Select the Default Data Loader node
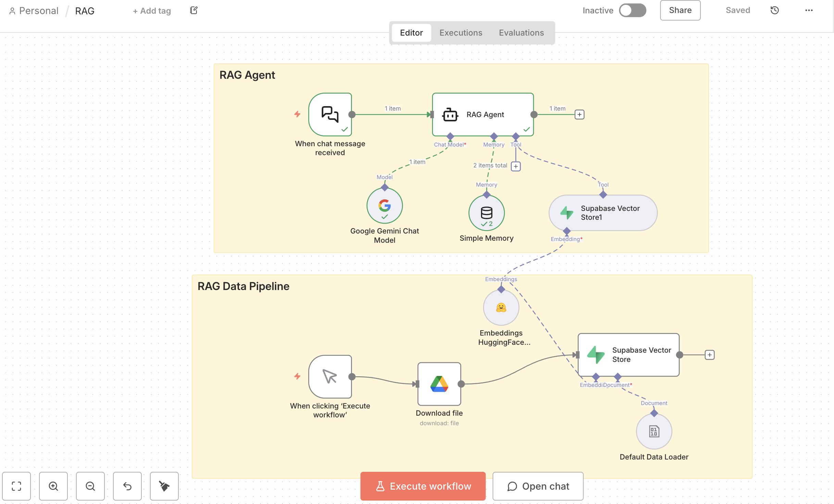 click(x=654, y=431)
